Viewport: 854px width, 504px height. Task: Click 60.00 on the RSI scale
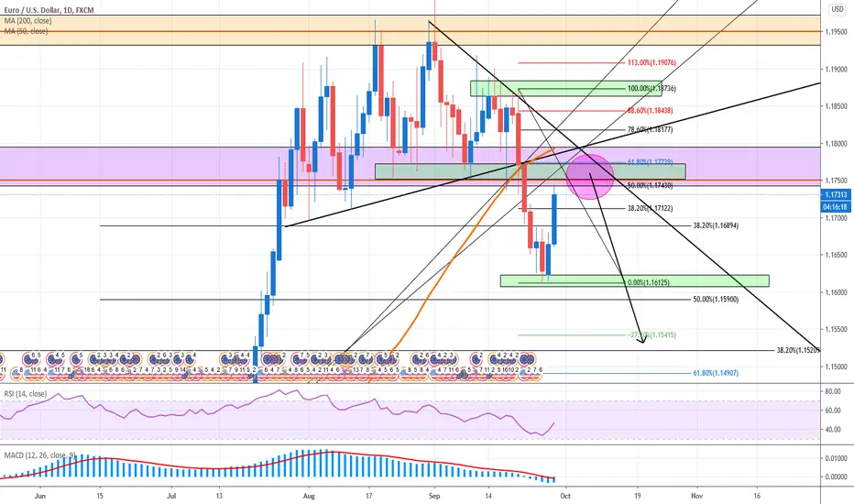point(833,411)
